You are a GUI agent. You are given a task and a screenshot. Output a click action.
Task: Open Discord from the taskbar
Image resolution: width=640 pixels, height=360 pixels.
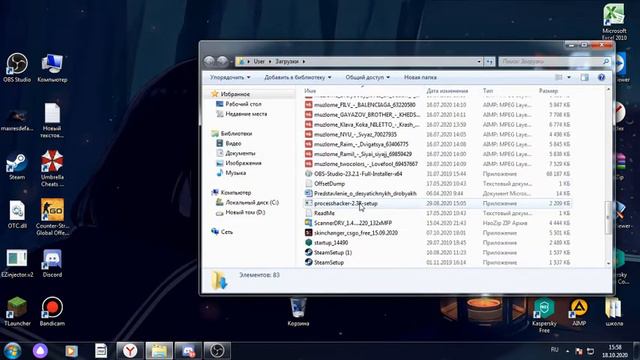[188, 351]
